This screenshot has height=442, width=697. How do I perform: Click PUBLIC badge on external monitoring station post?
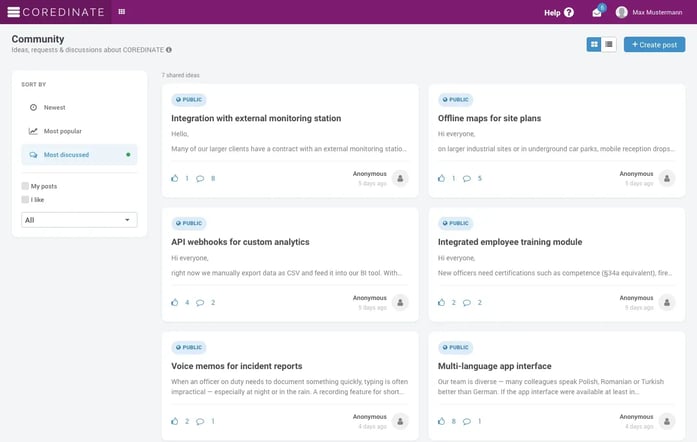tap(189, 100)
